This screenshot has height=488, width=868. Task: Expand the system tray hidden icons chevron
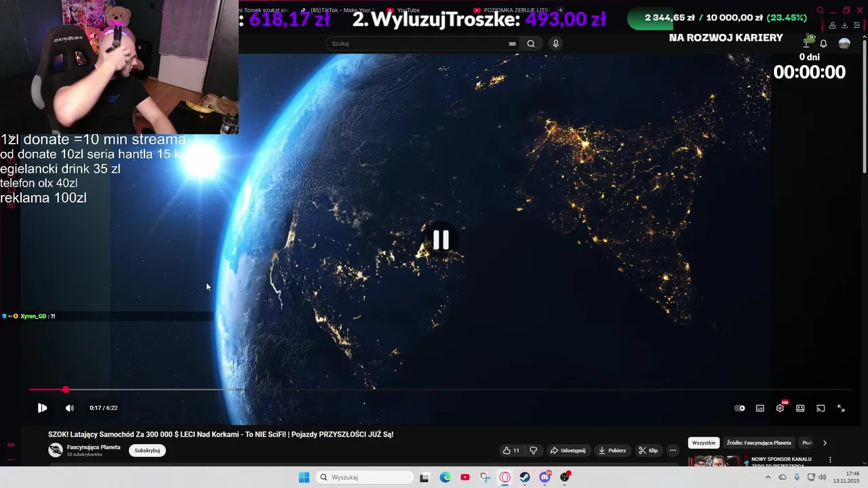pos(768,477)
